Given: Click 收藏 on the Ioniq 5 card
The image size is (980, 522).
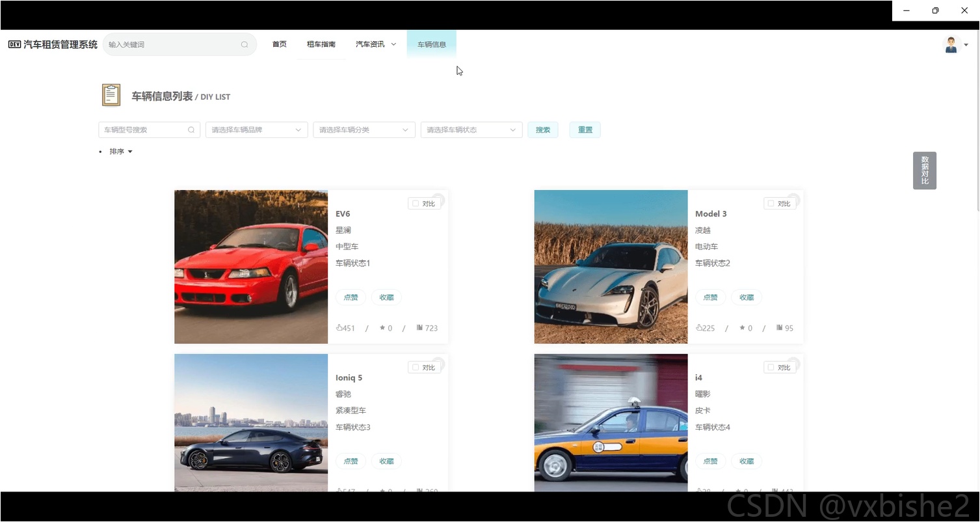Looking at the screenshot, I should [387, 461].
